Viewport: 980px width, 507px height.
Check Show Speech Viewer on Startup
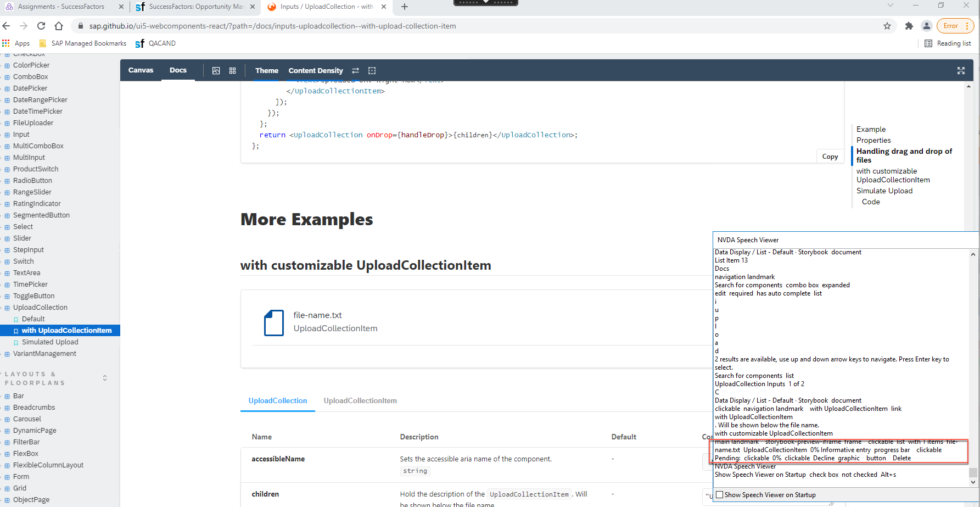[x=720, y=494]
